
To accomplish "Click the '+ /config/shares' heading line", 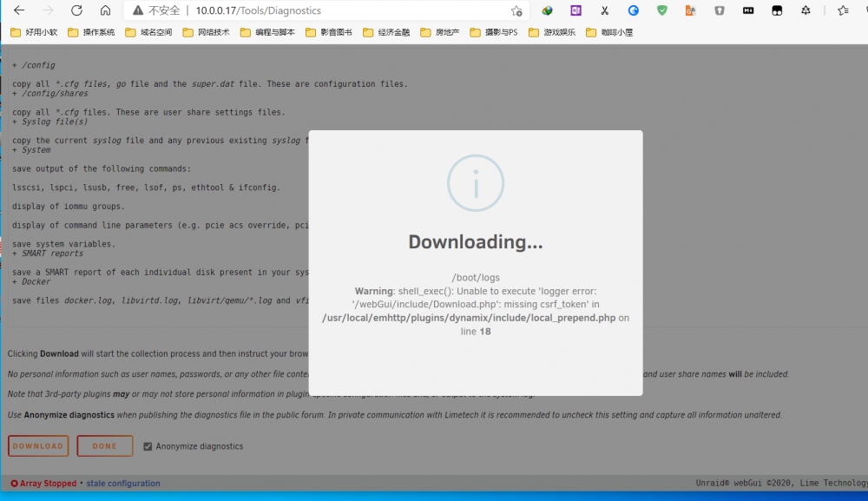I will (50, 94).
